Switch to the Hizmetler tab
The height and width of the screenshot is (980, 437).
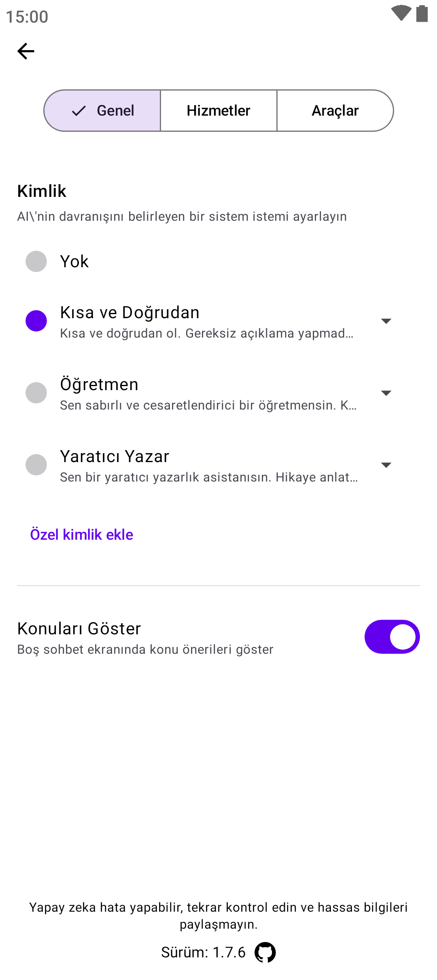218,111
